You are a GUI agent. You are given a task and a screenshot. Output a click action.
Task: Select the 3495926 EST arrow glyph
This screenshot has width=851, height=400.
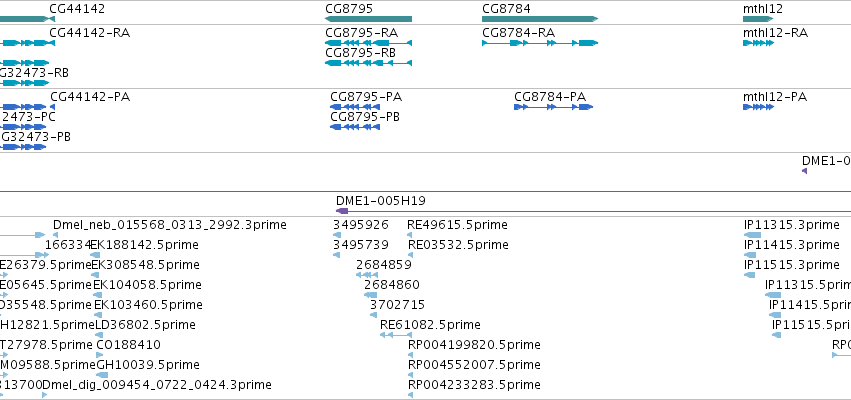(x=336, y=235)
